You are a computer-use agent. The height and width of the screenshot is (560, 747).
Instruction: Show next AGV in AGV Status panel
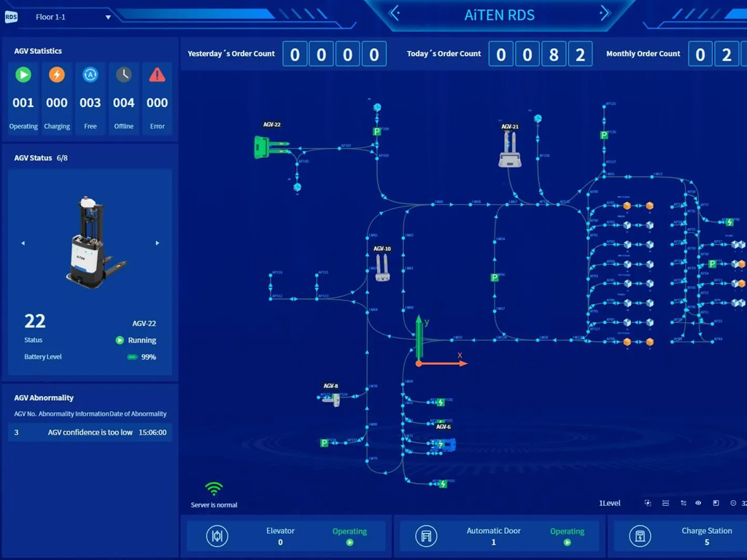158,243
